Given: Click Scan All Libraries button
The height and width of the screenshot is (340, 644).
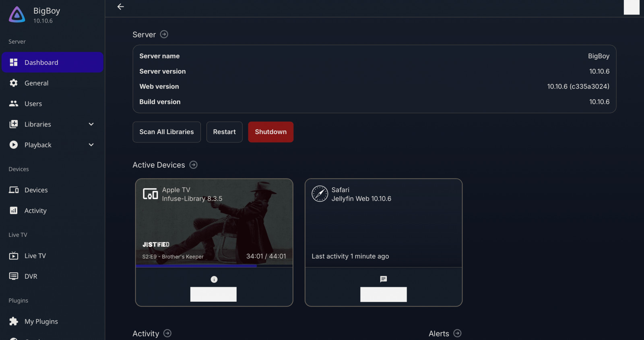Looking at the screenshot, I should tap(167, 132).
